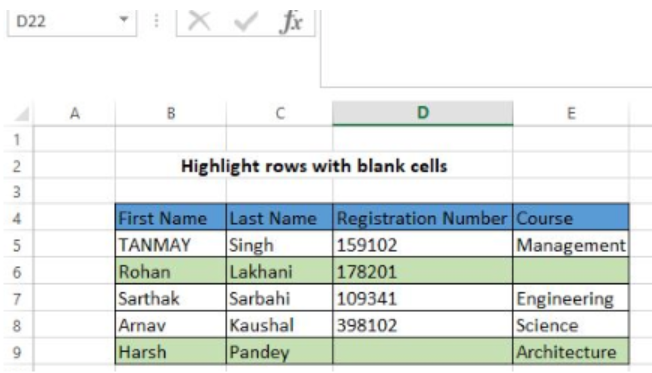652x373 pixels.
Task: Select column B header
Action: click(x=171, y=114)
